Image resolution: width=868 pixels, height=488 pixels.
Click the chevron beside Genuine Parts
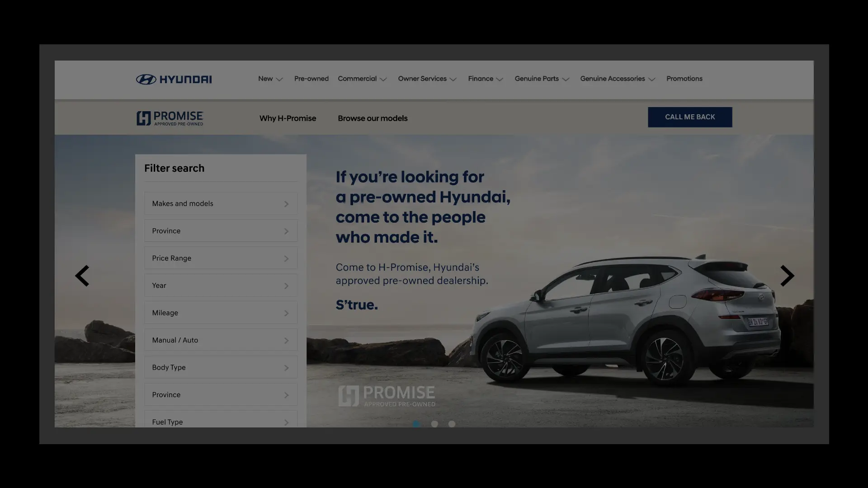click(x=566, y=79)
